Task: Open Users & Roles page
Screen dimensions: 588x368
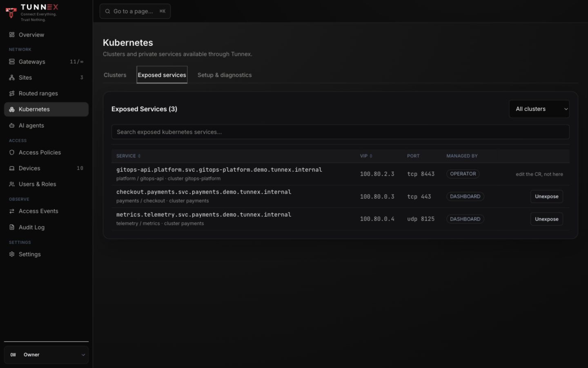Action: 46,184
